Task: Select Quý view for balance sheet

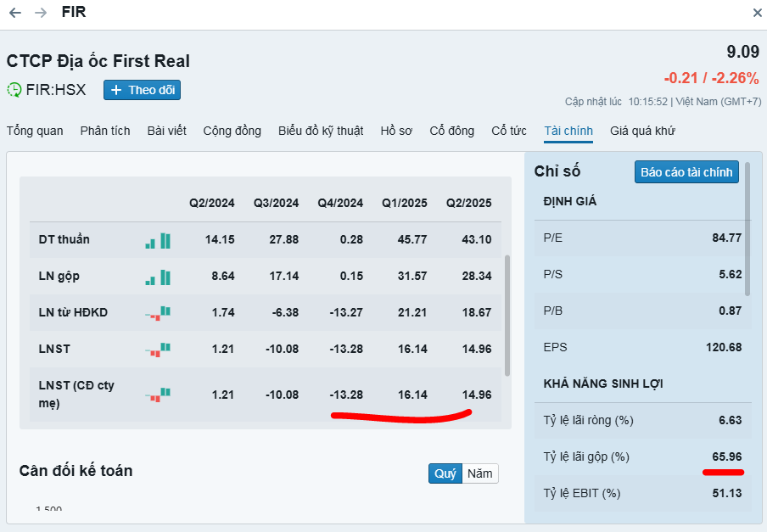Action: [x=445, y=473]
